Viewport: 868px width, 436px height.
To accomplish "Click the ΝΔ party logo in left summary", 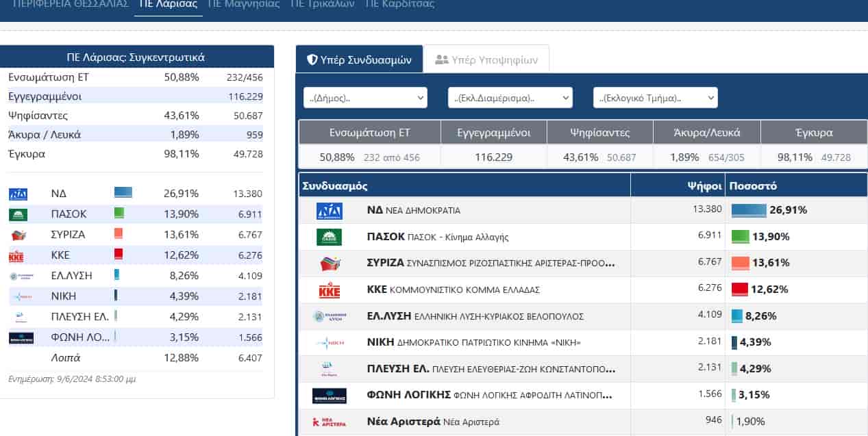I will click(18, 194).
